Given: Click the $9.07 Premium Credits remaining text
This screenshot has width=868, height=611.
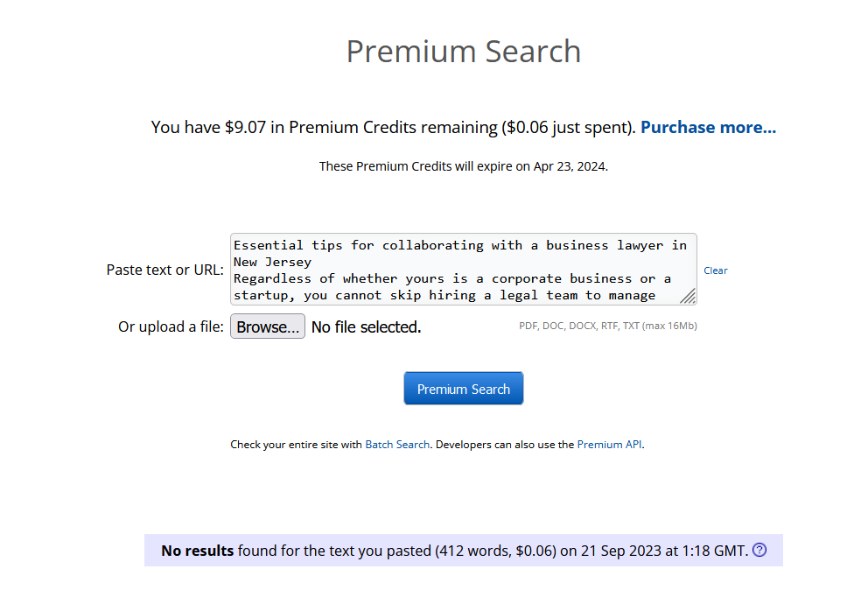Looking at the screenshot, I should coord(393,127).
